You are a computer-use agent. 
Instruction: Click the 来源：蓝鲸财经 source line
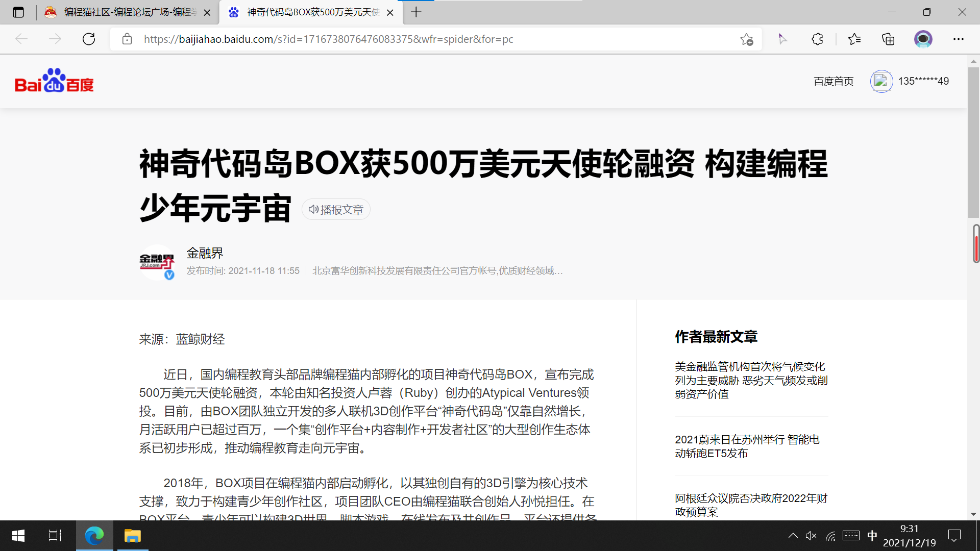click(182, 339)
